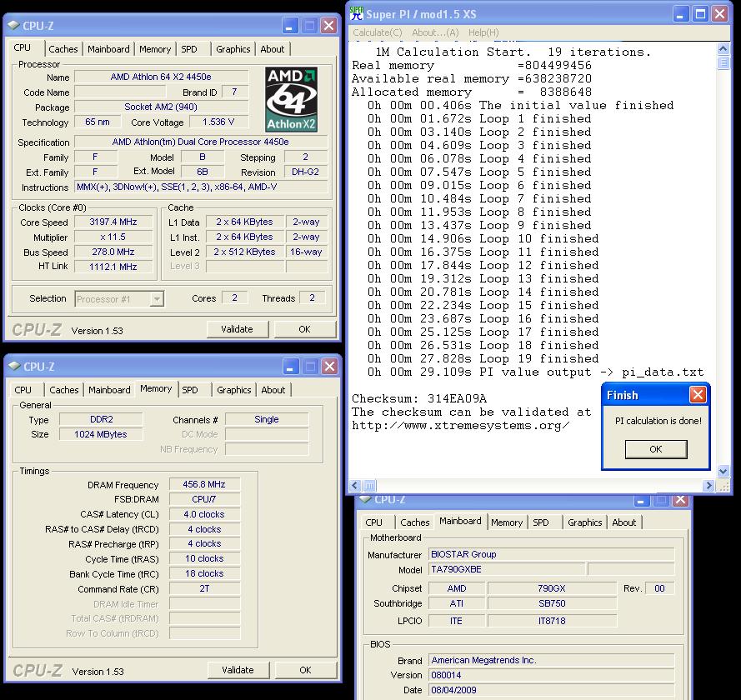This screenshot has height=700, width=741.
Task: Click Validate in CPU-Z Memory window
Action: click(x=238, y=670)
